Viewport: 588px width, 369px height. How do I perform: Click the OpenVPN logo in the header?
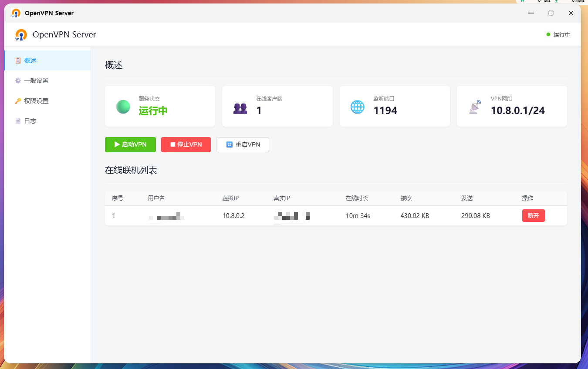coord(21,35)
